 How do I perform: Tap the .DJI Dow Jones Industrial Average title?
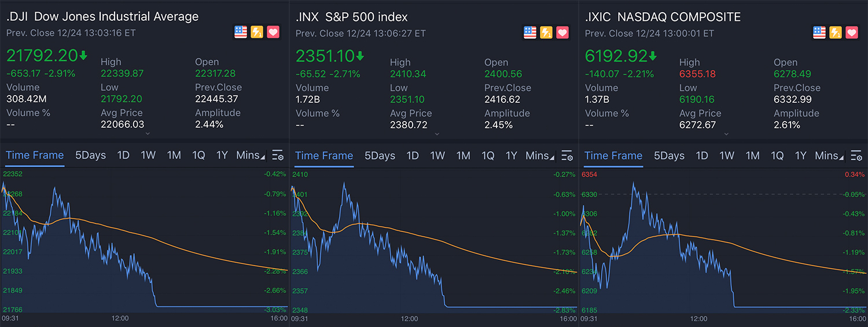coord(102,17)
